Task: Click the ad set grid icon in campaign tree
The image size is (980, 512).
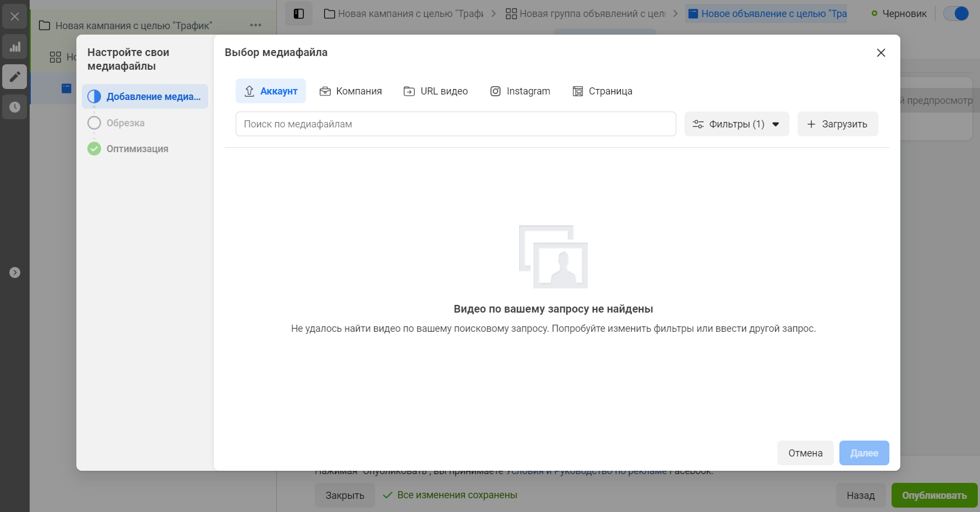Action: coord(55,57)
